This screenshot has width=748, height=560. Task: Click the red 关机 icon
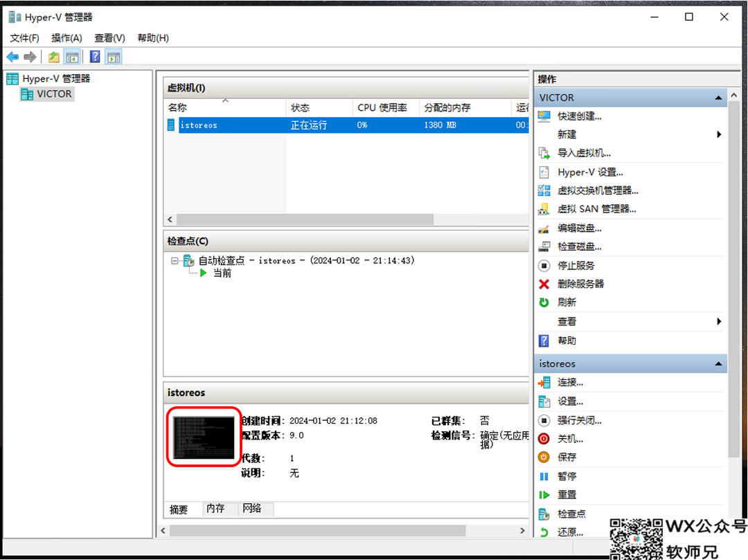coord(544,439)
